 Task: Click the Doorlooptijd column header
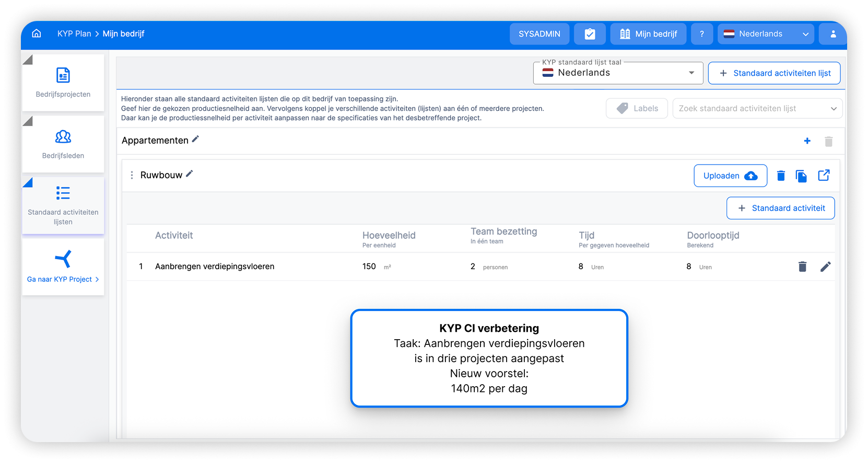coord(713,236)
